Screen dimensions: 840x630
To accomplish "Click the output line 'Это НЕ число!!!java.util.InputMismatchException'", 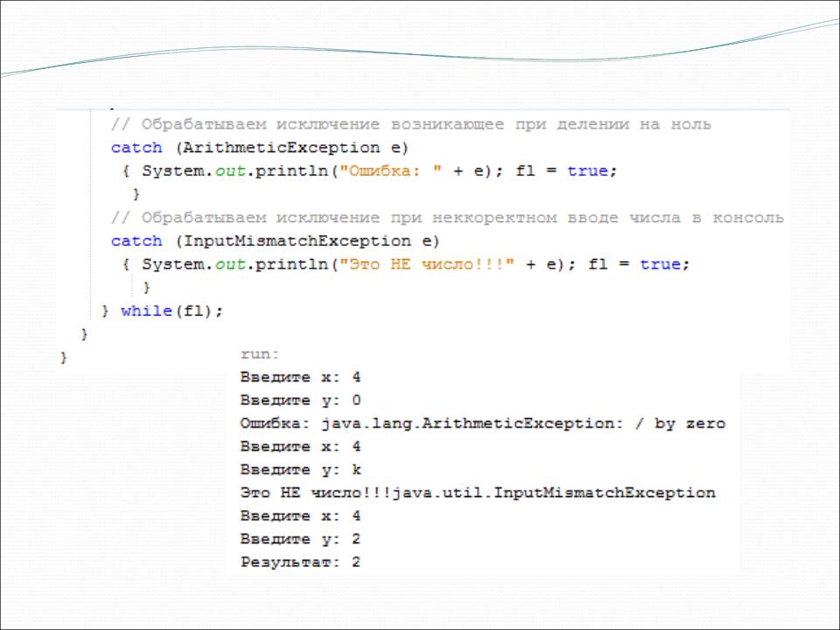I will click(478, 493).
